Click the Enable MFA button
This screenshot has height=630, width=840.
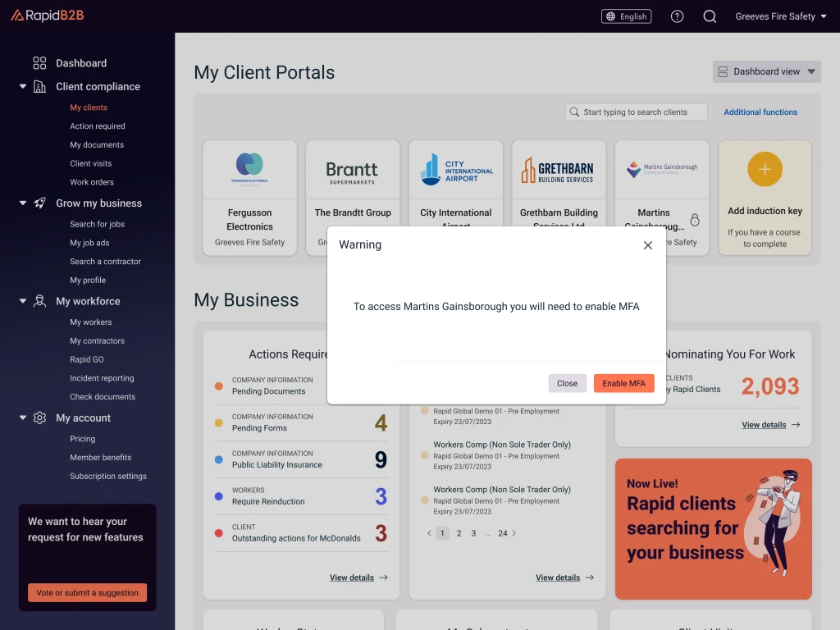(623, 384)
